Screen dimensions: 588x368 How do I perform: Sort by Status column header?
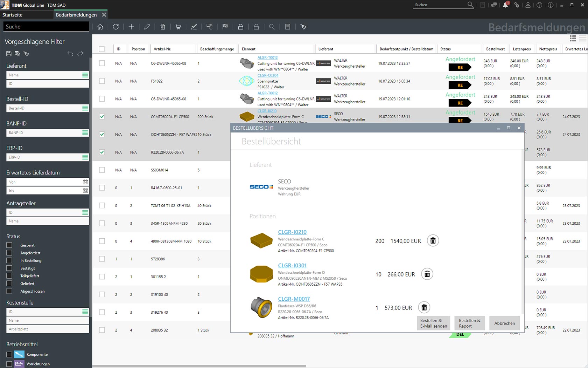click(445, 49)
